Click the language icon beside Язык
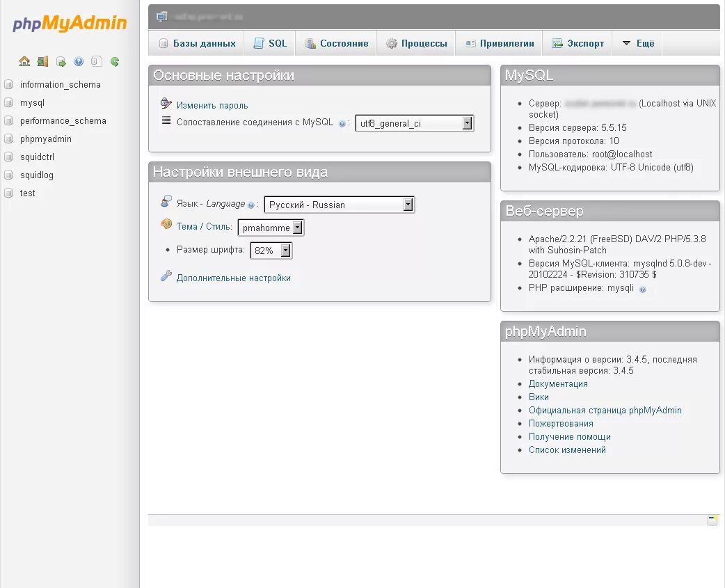 click(166, 201)
